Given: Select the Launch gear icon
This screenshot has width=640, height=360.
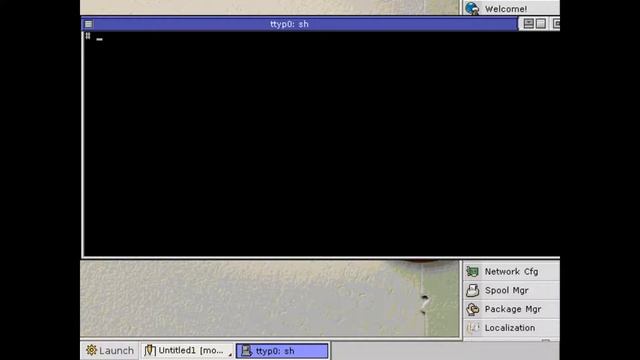Looking at the screenshot, I should pos(91,350).
